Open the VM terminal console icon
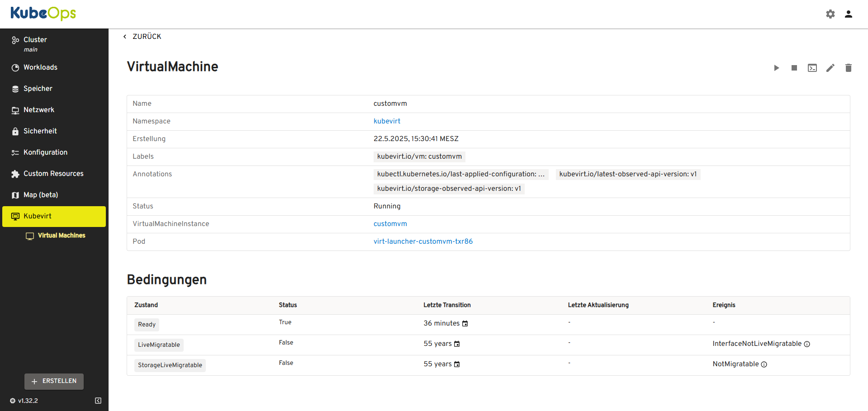This screenshot has width=868, height=411. 812,68
